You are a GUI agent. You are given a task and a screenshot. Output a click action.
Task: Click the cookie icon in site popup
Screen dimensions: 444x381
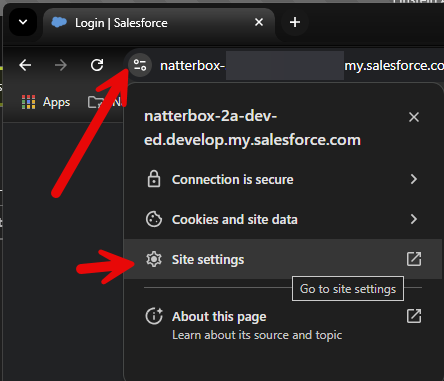click(154, 219)
